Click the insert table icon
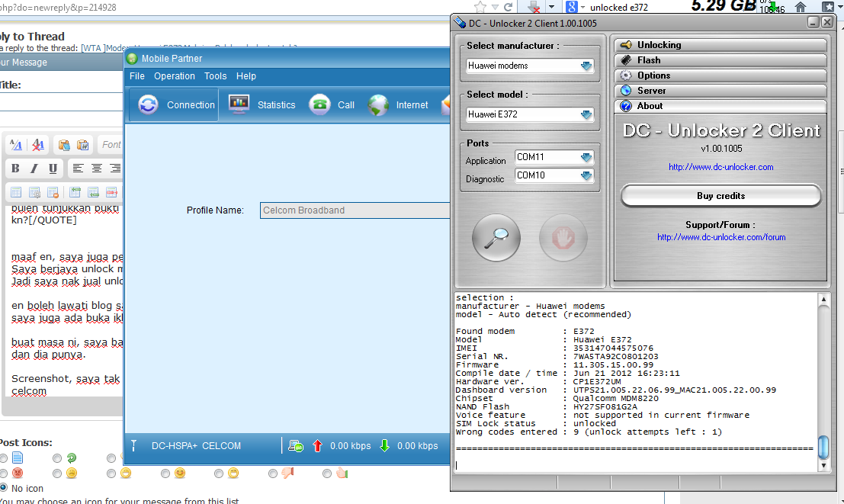Image resolution: width=844 pixels, height=504 pixels. pos(16,192)
